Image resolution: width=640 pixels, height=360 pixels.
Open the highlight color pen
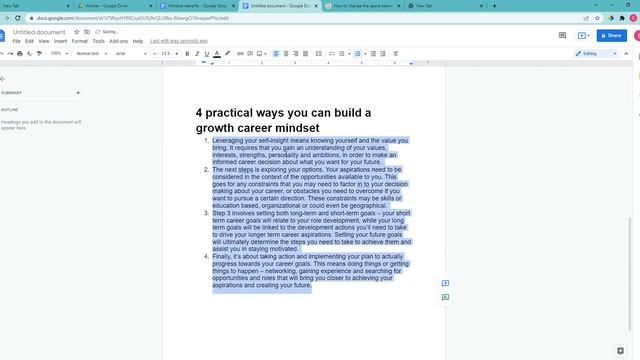227,53
